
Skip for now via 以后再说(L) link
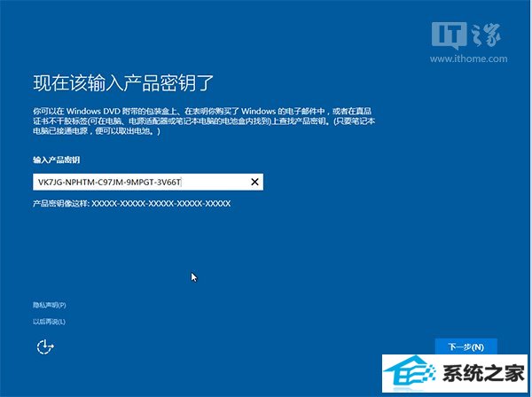(x=49, y=322)
